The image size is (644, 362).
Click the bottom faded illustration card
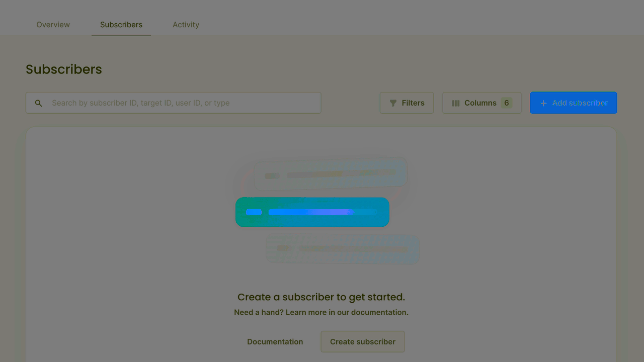click(x=342, y=249)
